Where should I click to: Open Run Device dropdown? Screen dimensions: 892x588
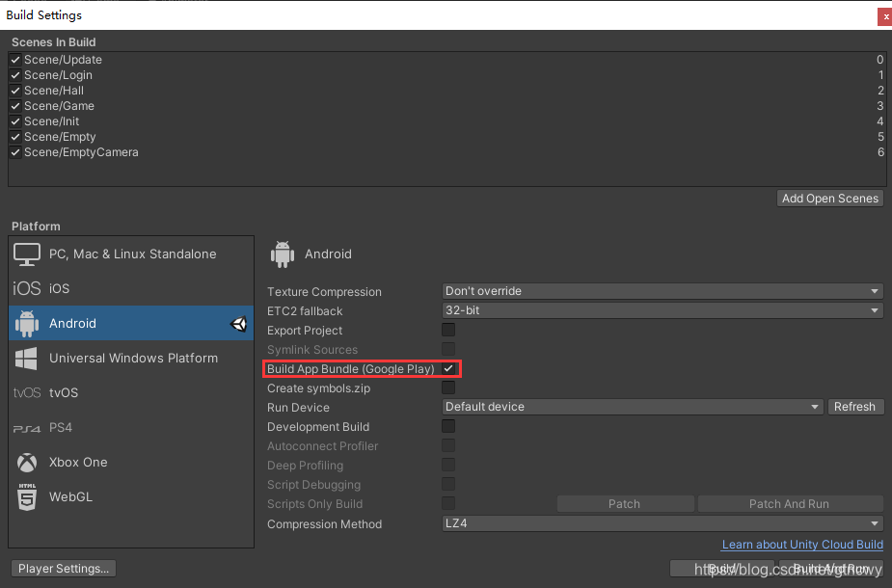point(633,407)
